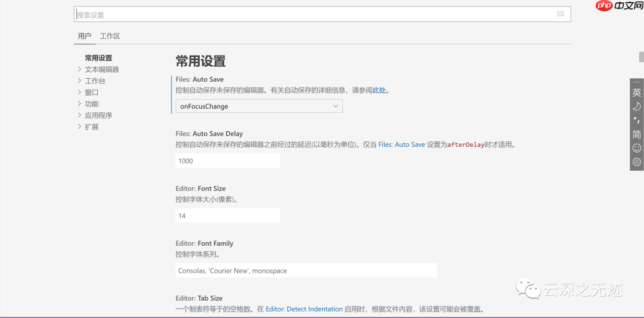Expand 扩展 tree chevron
Viewport: 644px width, 318px height.
[79, 126]
